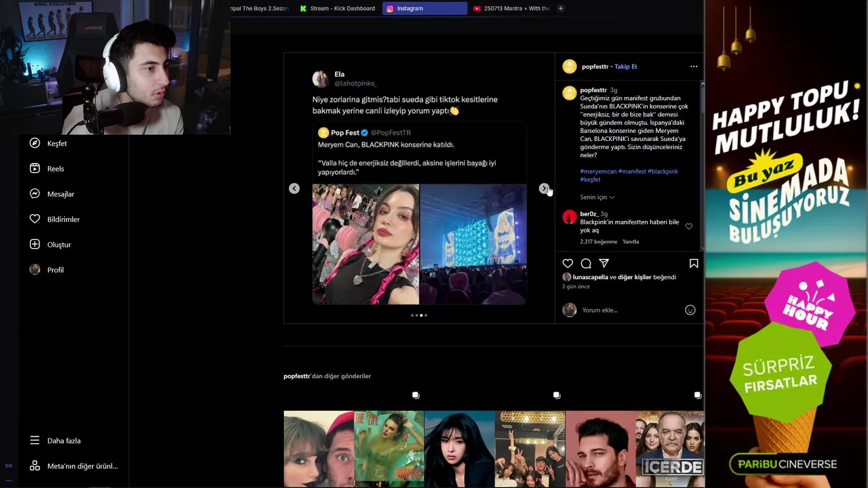Open the Daha fazla hamburger menu icon
This screenshot has width=868, height=488.
[35, 441]
